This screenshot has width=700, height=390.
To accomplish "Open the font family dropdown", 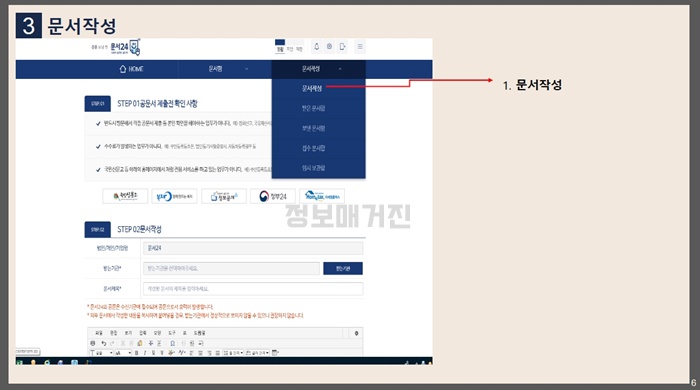I will pos(101,353).
